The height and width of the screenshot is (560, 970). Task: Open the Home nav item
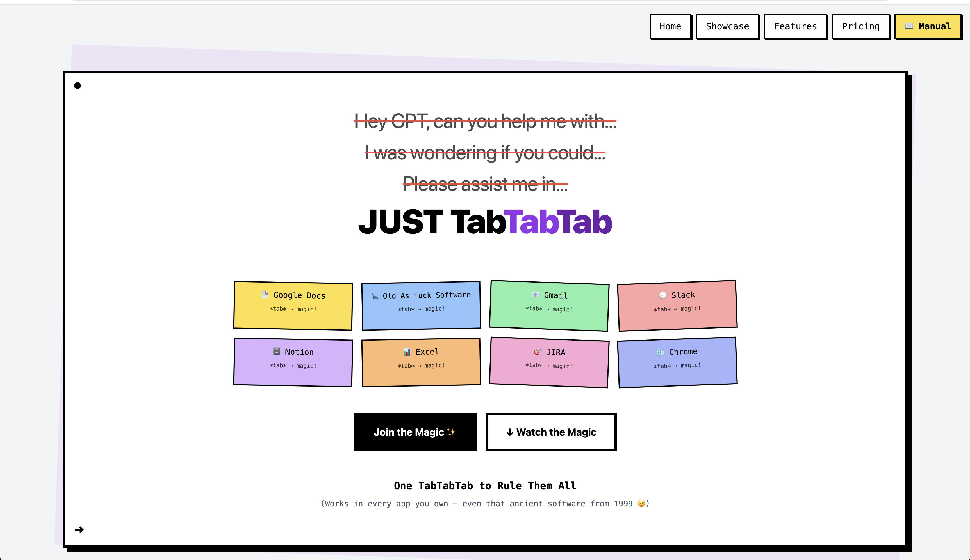670,27
